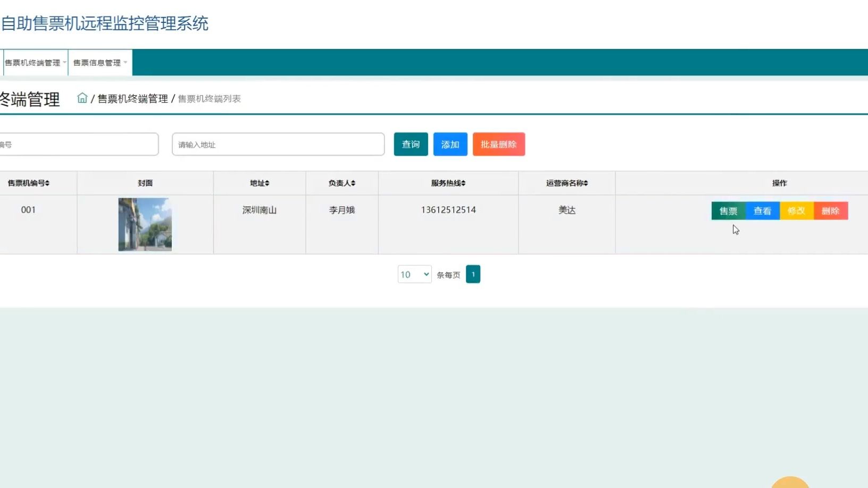This screenshot has height=488, width=868.
Task: Click the home icon in the breadcrumb
Action: (82, 98)
